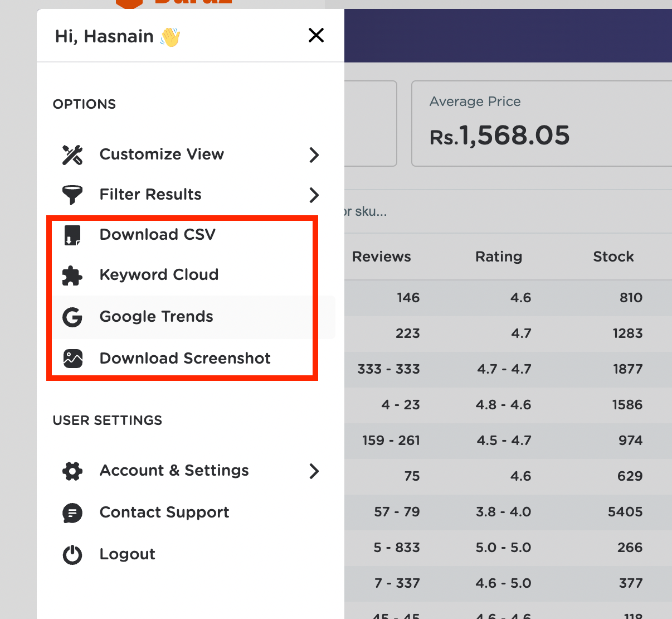This screenshot has width=672, height=619.
Task: Click the Logout power icon
Action: pos(72,555)
